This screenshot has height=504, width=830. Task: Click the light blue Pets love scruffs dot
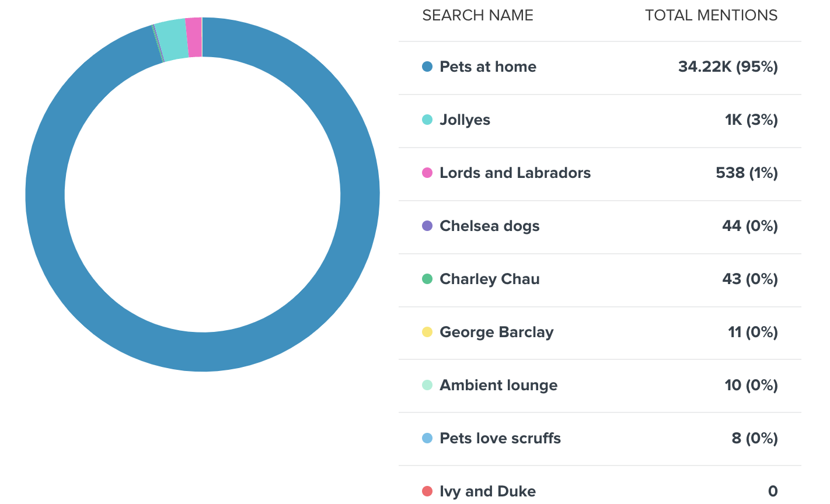pos(427,438)
